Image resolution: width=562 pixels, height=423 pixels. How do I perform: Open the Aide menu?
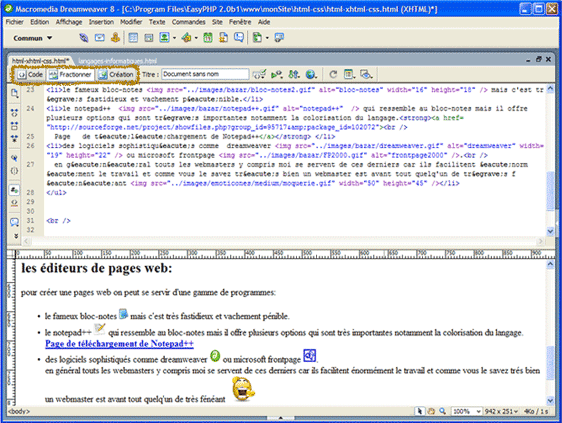pos(264,22)
